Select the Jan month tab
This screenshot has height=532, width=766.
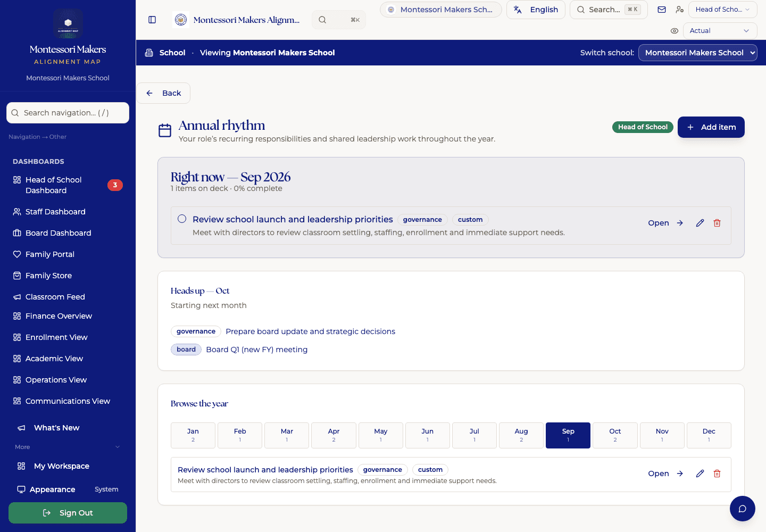pyautogui.click(x=193, y=435)
